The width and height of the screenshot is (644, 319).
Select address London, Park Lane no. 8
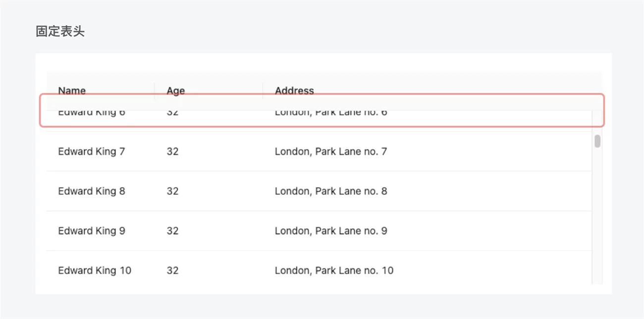click(x=330, y=191)
